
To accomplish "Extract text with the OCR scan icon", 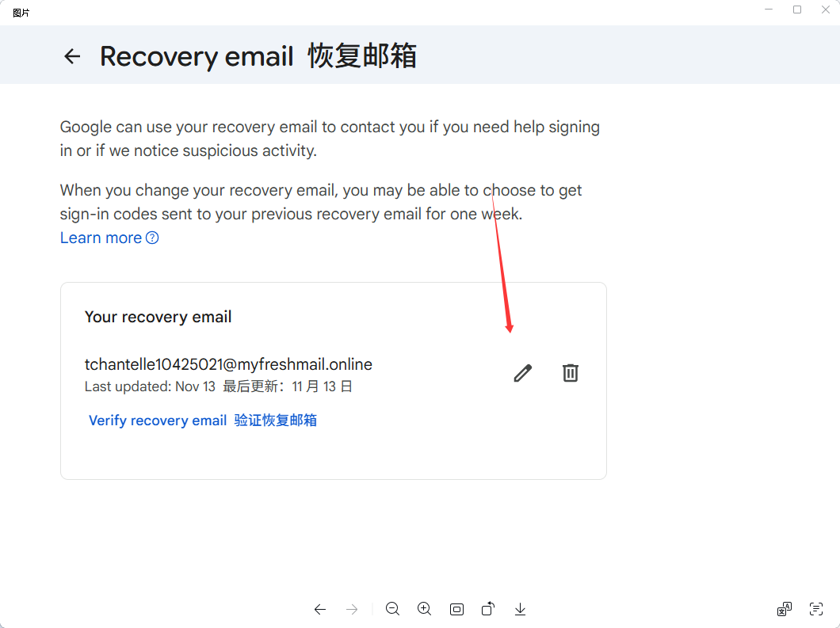I will click(x=816, y=609).
